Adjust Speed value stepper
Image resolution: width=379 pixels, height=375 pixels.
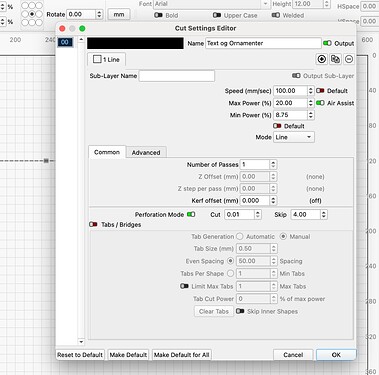[x=311, y=91]
